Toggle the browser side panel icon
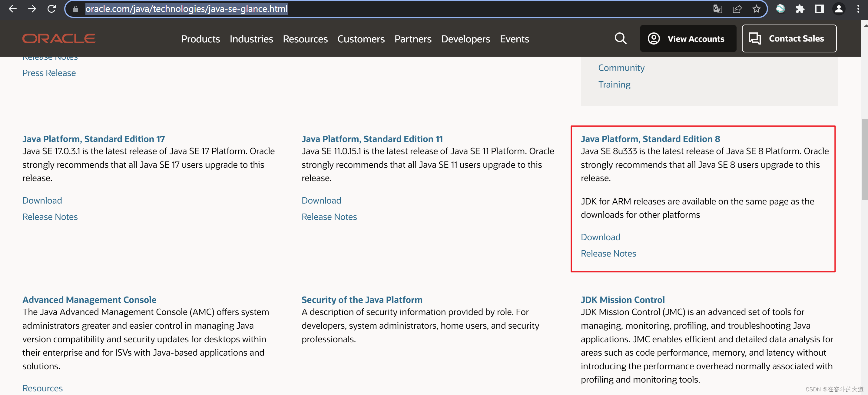The width and height of the screenshot is (868, 395). click(819, 9)
